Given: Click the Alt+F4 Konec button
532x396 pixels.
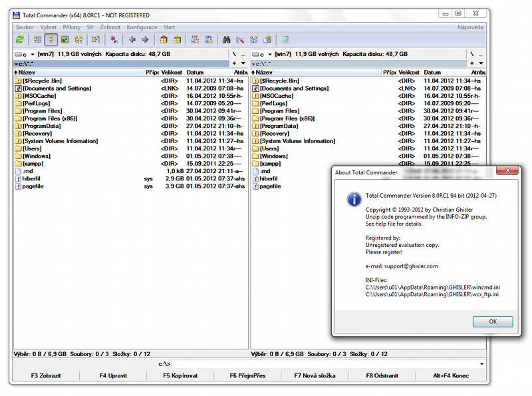Looking at the screenshot, I should [x=451, y=375].
